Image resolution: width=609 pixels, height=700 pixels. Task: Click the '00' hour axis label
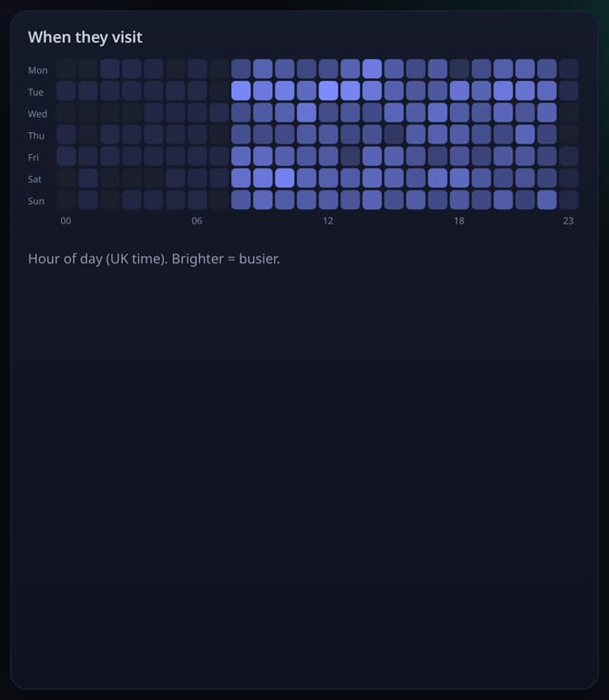click(66, 221)
